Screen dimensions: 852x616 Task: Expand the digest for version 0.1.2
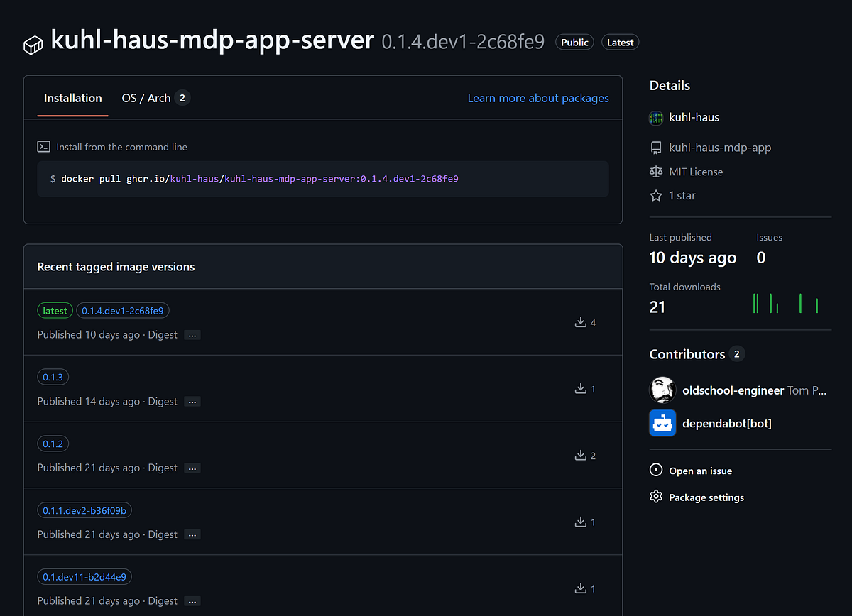pos(192,468)
